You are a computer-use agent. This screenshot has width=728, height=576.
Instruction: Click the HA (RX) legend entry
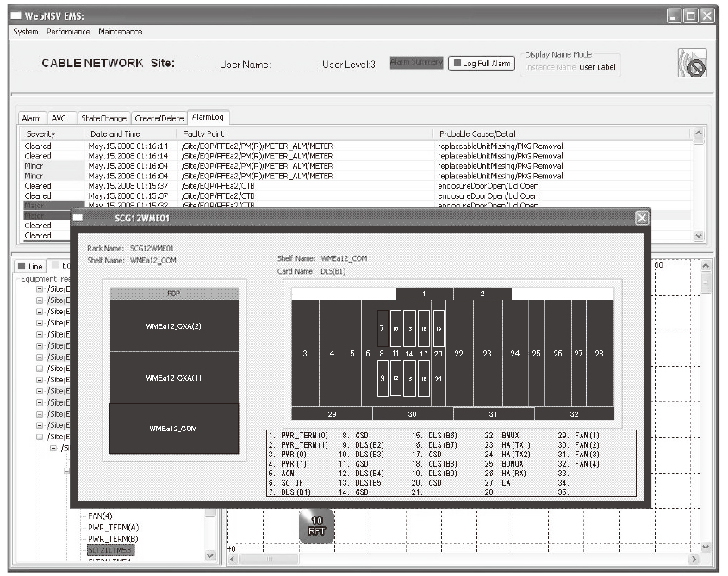pyautogui.click(x=507, y=474)
